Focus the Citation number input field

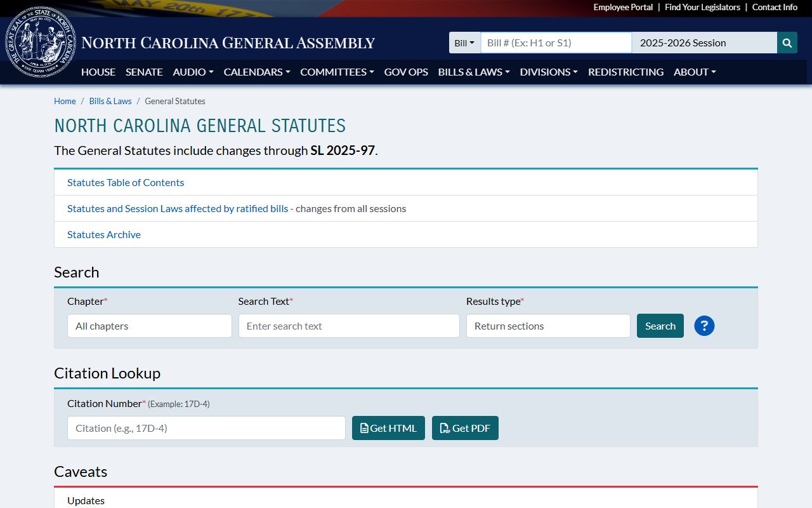[x=206, y=428]
